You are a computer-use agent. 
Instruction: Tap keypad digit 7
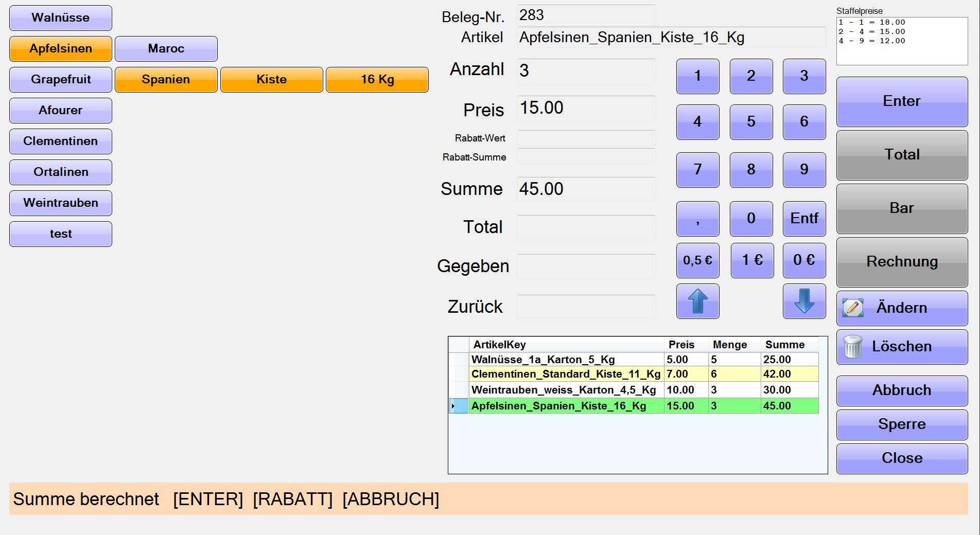(x=697, y=170)
